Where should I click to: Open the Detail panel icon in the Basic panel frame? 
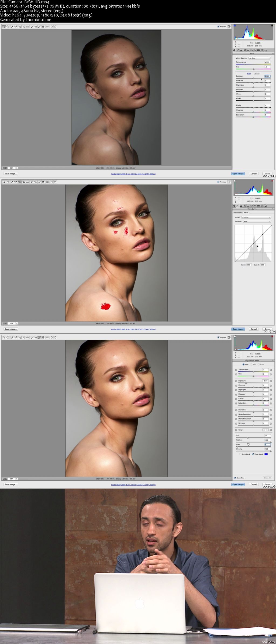click(x=241, y=50)
